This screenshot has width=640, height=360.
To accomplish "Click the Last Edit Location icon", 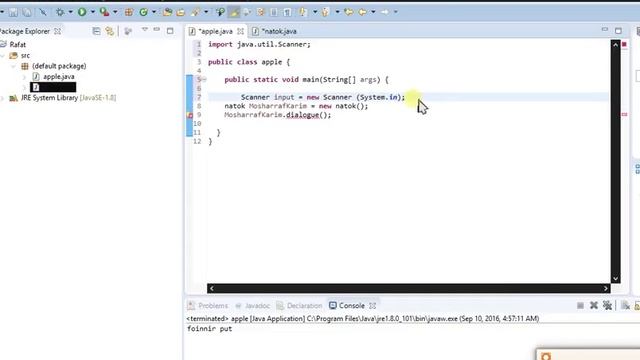I will (348, 12).
